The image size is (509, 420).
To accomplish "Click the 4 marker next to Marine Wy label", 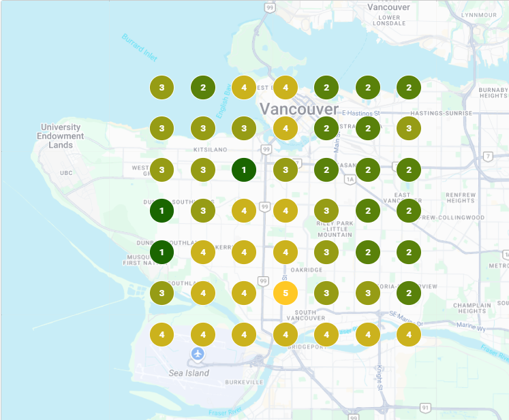I will 409,334.
